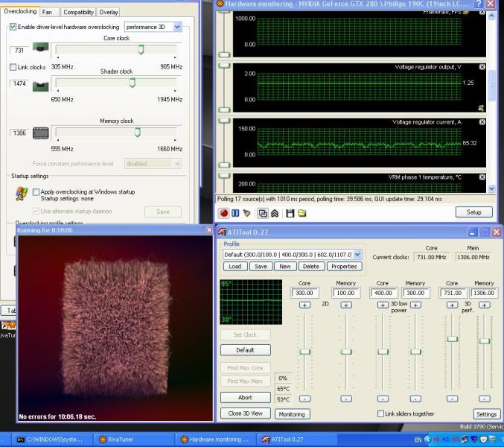This screenshot has height=447, width=504.
Task: Click the Delete profile button
Action: [x=311, y=266]
